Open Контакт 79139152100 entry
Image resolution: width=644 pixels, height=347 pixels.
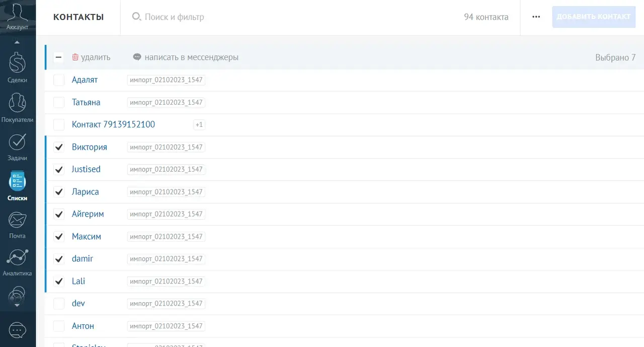coord(113,124)
